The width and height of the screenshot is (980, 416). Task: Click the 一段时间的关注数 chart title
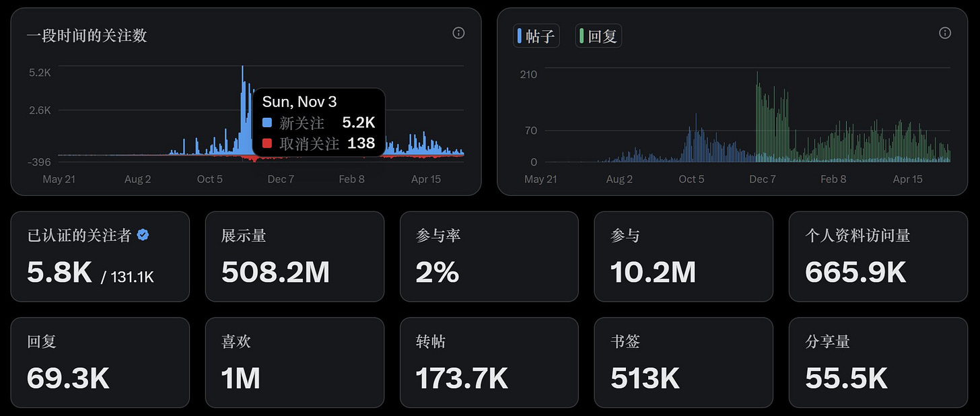pos(87,36)
